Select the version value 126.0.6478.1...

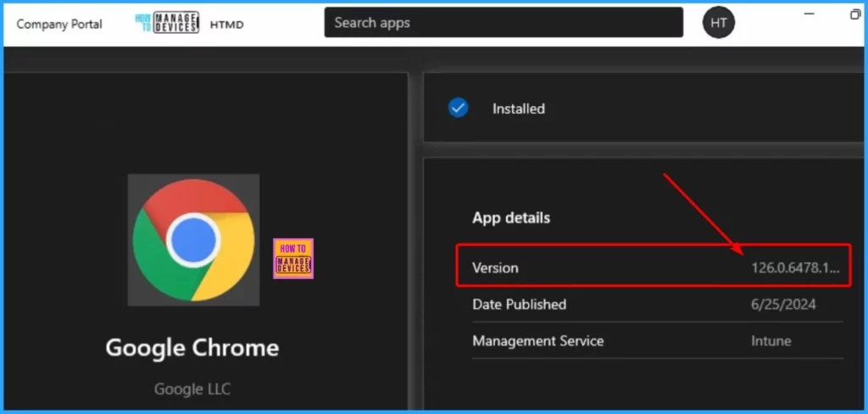pyautogui.click(x=795, y=268)
